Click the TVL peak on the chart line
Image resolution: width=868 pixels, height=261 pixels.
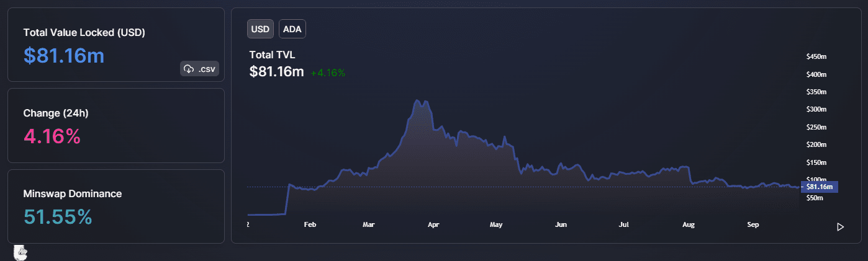pos(417,100)
